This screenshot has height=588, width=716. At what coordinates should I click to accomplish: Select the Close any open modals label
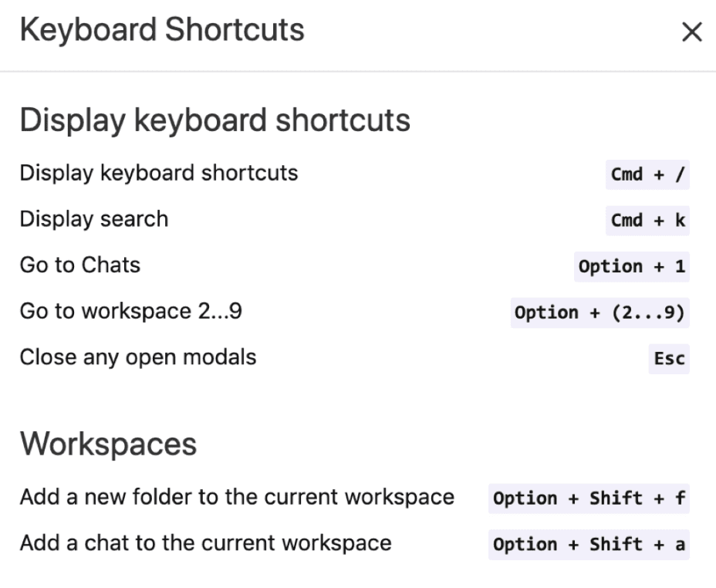tap(138, 358)
